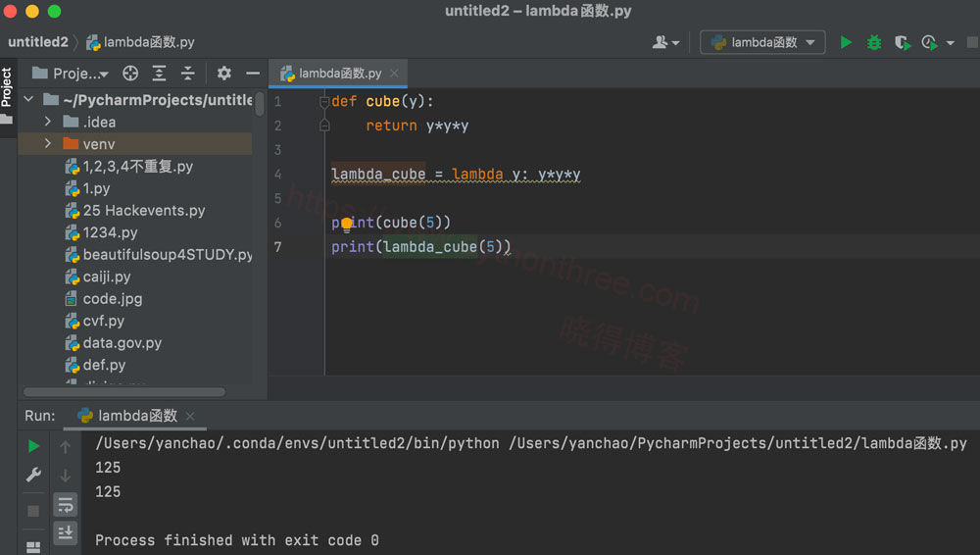Viewport: 980px width, 555px height.
Task: Click the lambda函数.py breadcrumb
Action: pos(140,42)
